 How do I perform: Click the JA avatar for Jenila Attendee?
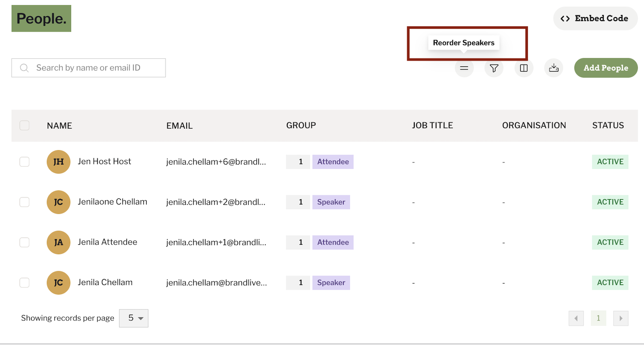[58, 242]
